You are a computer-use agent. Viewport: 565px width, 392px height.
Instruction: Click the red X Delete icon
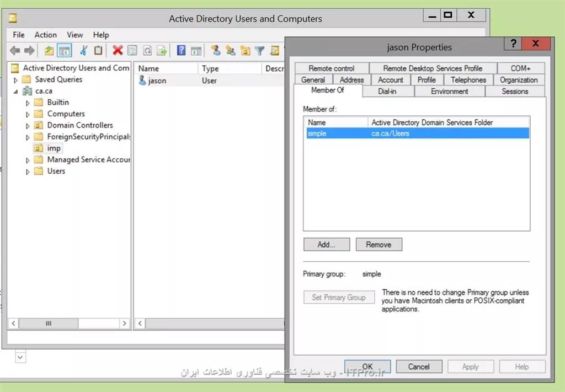(118, 50)
